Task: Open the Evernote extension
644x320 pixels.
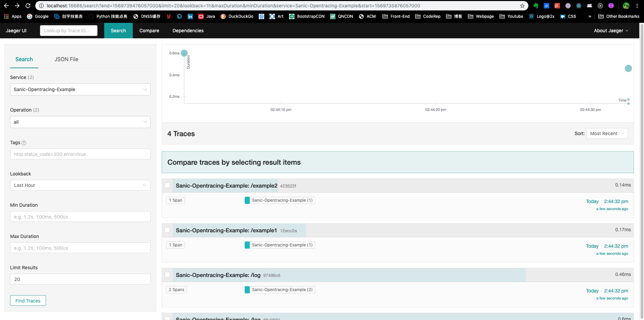Action: pos(536,6)
